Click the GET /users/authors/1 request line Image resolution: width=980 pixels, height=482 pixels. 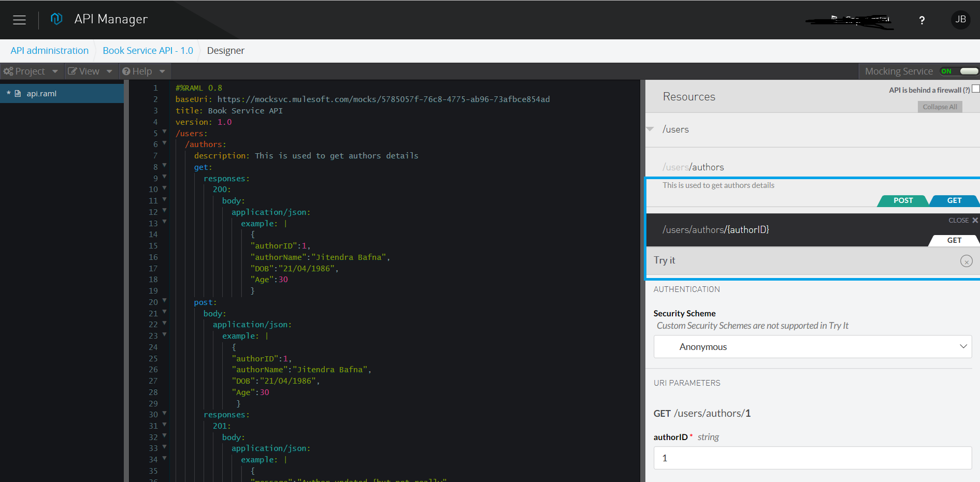pos(702,413)
